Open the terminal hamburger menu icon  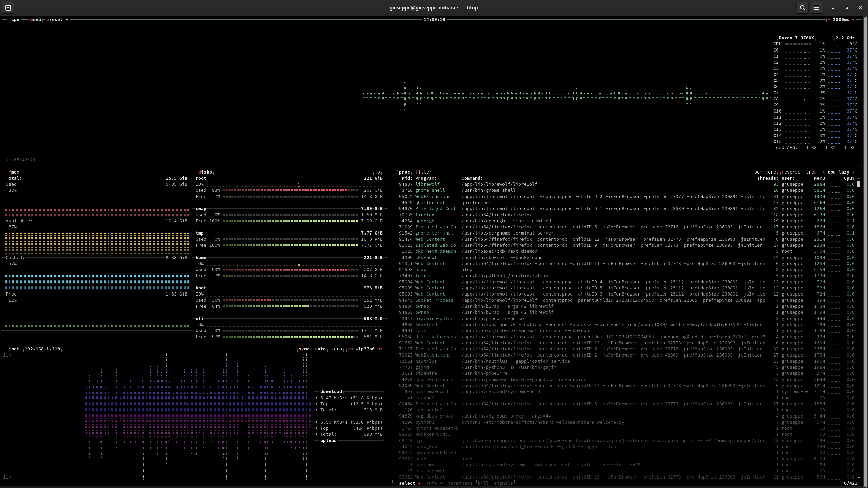(816, 8)
